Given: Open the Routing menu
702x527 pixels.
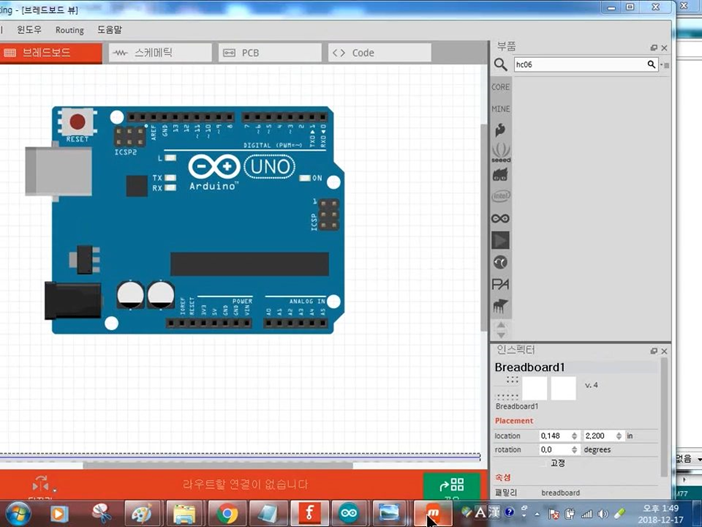Looking at the screenshot, I should tap(69, 30).
